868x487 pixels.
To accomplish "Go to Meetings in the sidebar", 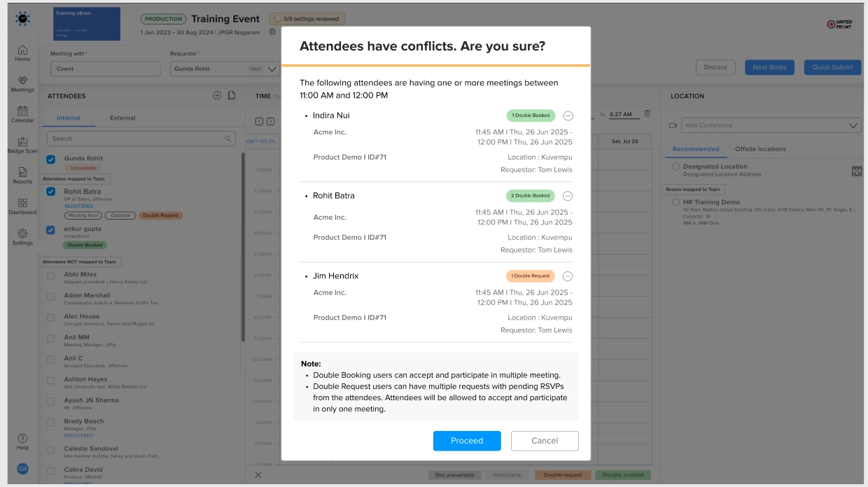I will coord(22,84).
